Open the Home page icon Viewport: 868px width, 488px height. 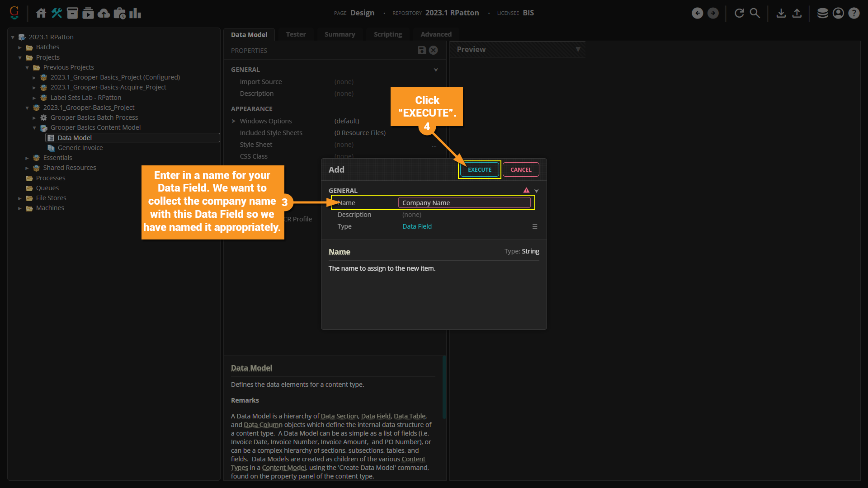pos(41,13)
